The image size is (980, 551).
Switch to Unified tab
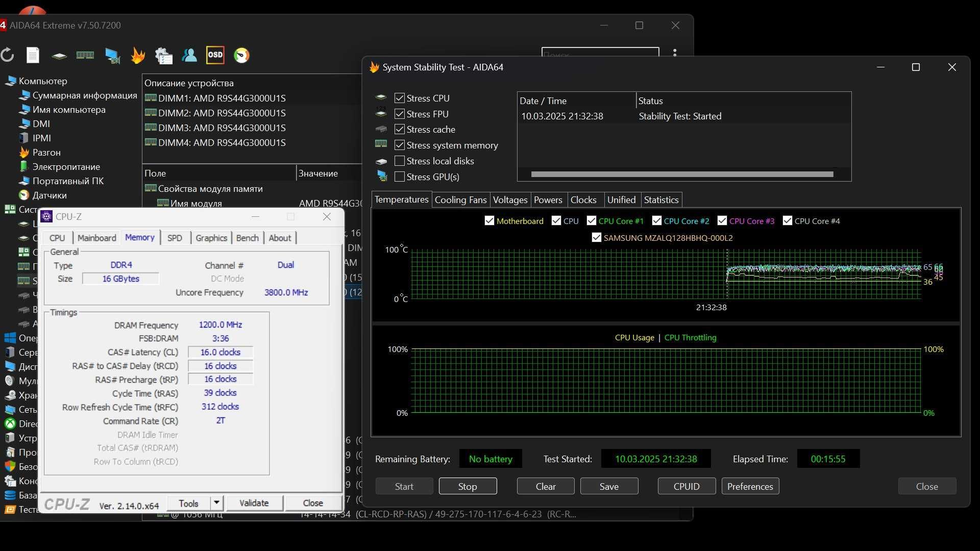(621, 200)
